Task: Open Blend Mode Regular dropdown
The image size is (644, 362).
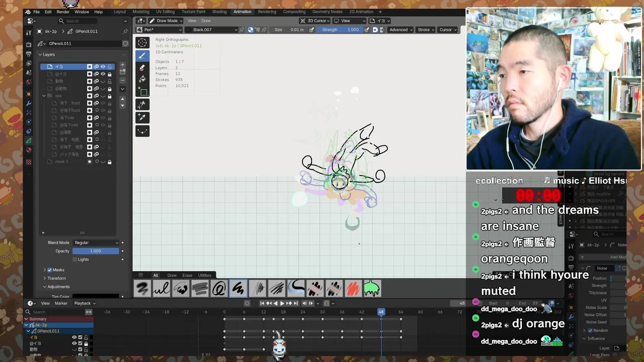Action: pyautogui.click(x=96, y=243)
